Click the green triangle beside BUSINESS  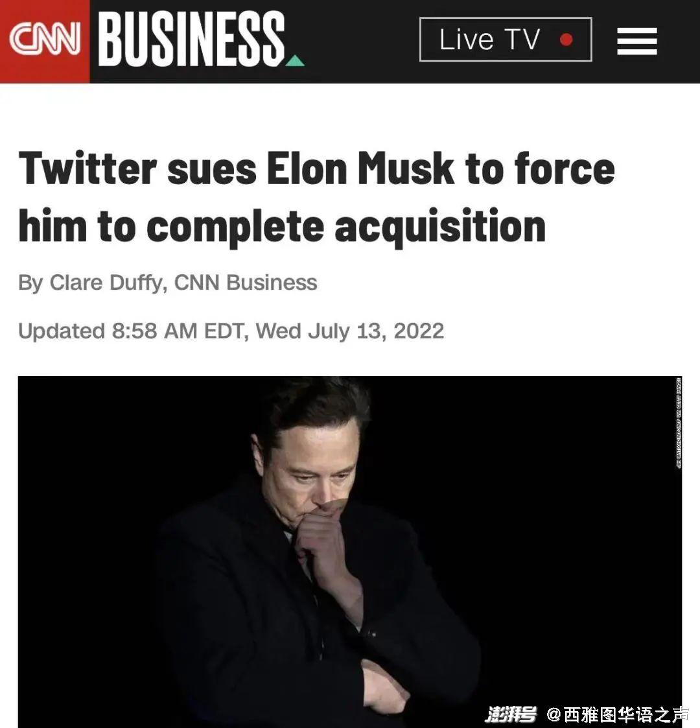click(x=295, y=61)
